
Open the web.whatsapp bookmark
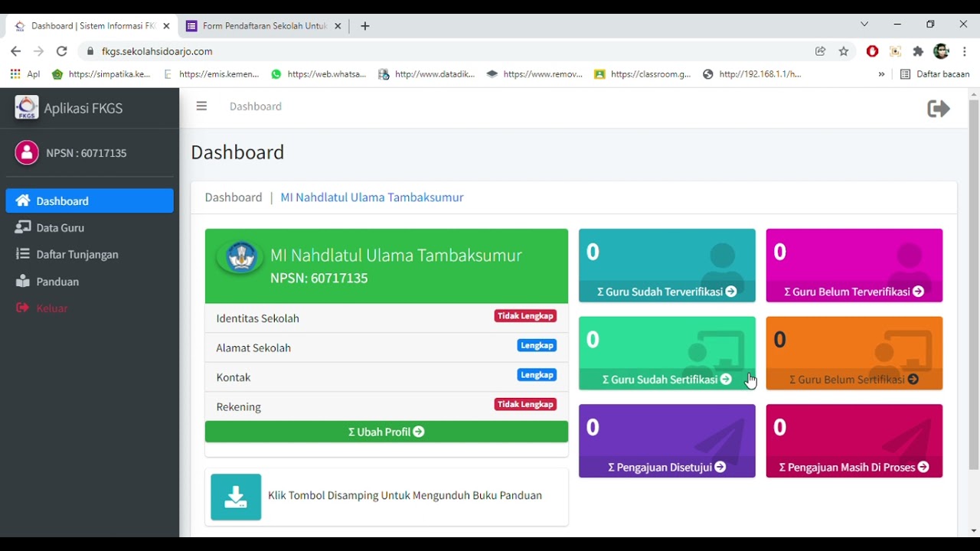click(319, 74)
